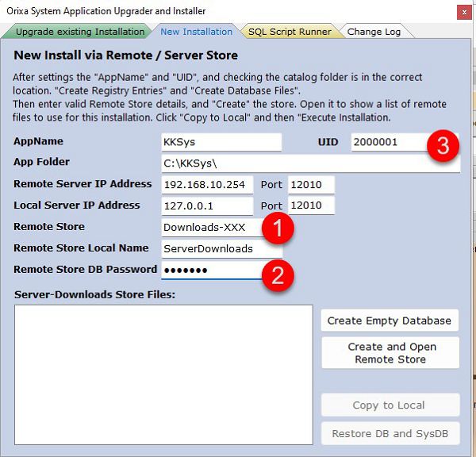The width and height of the screenshot is (476, 457).
Task: Click Create and Open Remote Store button
Action: pos(390,353)
